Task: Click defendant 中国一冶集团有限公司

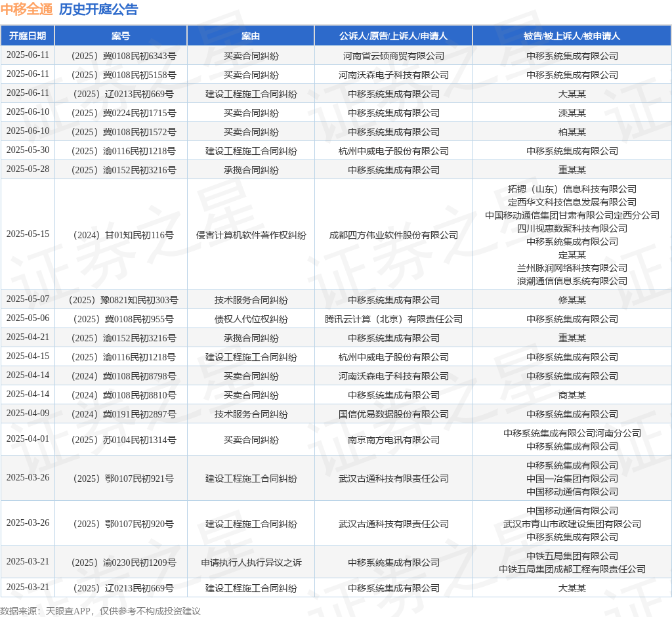Action: click(572, 479)
